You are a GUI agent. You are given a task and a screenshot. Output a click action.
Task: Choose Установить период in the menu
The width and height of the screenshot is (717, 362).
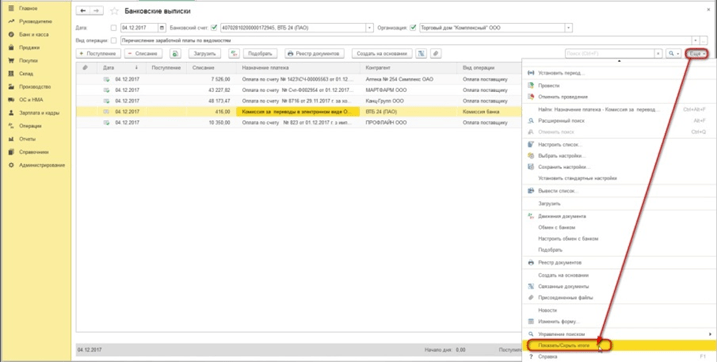(620, 73)
